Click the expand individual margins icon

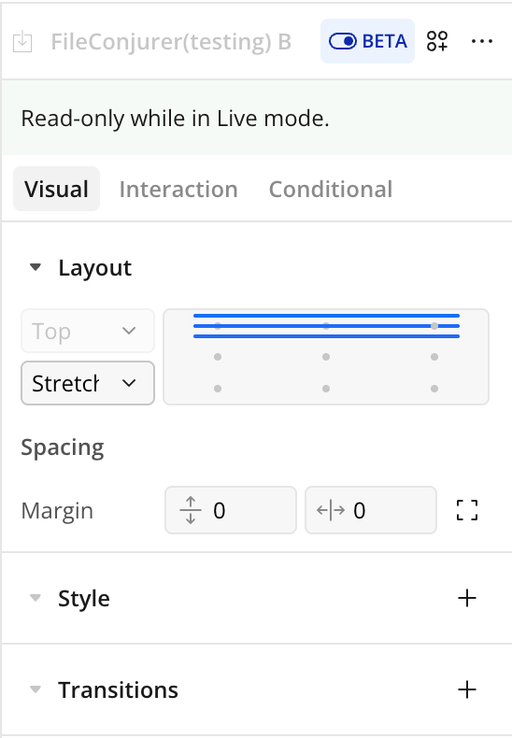[467, 510]
